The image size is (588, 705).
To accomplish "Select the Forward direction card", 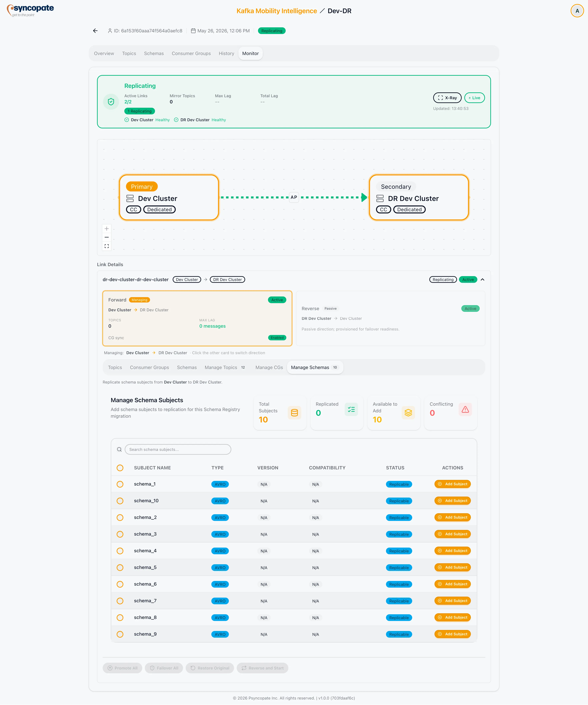I will coord(197,318).
